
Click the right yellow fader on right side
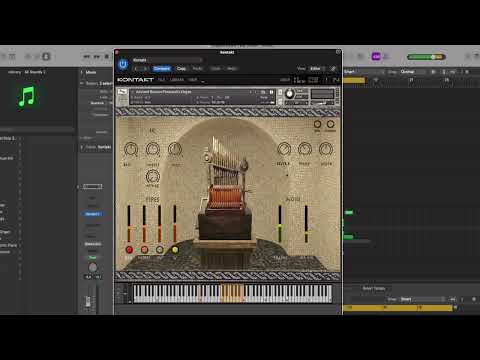[x=306, y=224]
